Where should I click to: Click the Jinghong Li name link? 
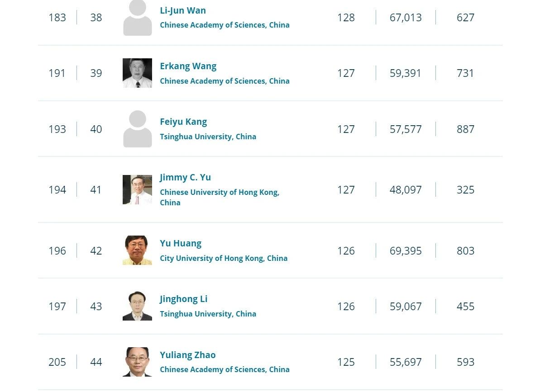(x=184, y=299)
